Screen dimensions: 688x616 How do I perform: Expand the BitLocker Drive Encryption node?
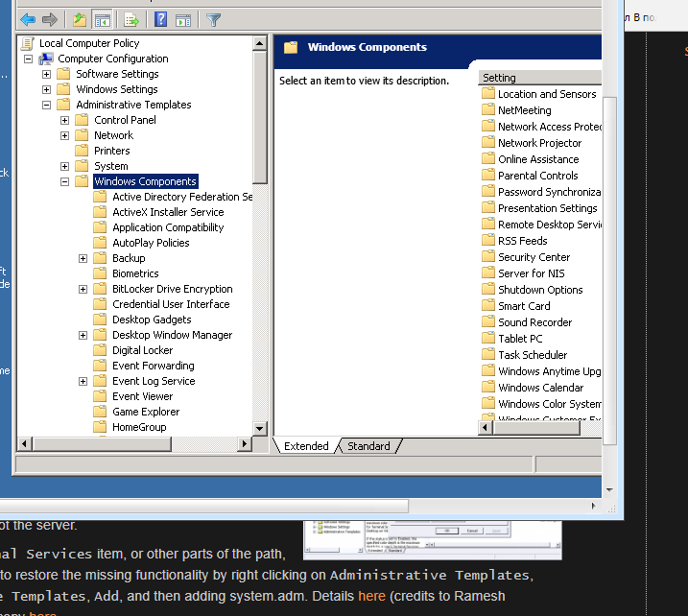click(83, 289)
